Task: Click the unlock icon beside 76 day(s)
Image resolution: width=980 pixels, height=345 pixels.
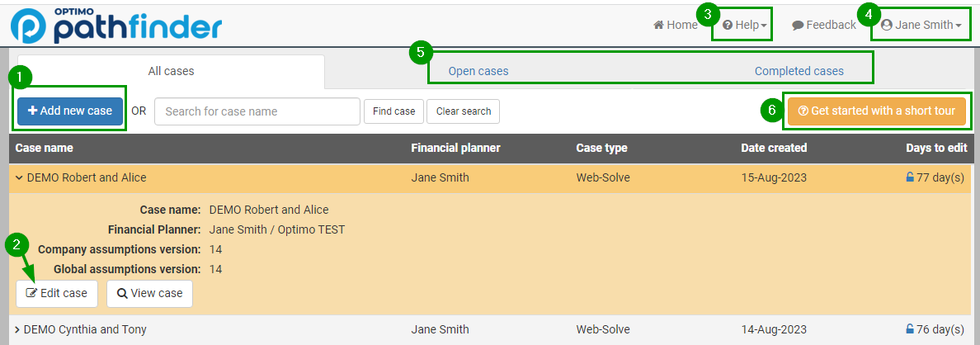Action: tap(910, 329)
